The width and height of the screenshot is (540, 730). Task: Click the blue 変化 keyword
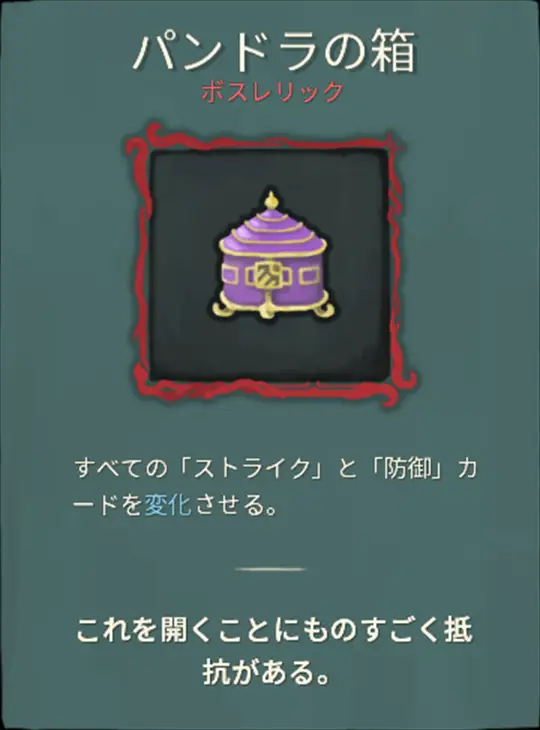point(168,505)
